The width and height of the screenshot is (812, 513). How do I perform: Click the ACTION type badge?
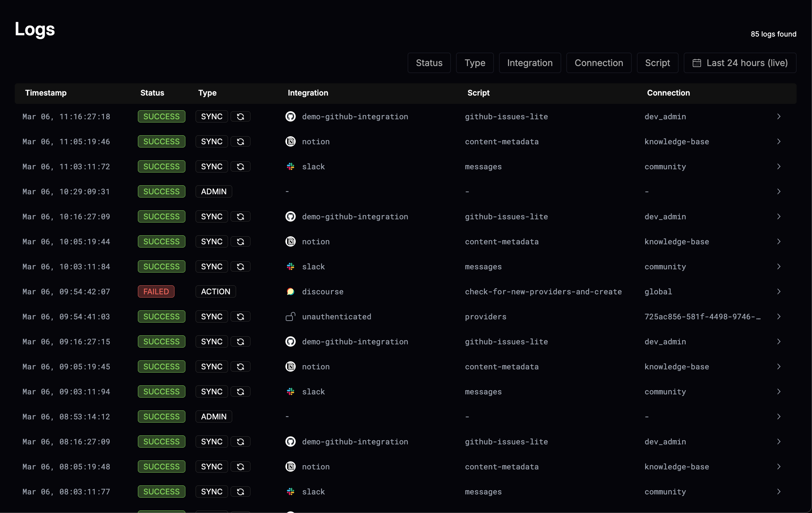click(216, 291)
